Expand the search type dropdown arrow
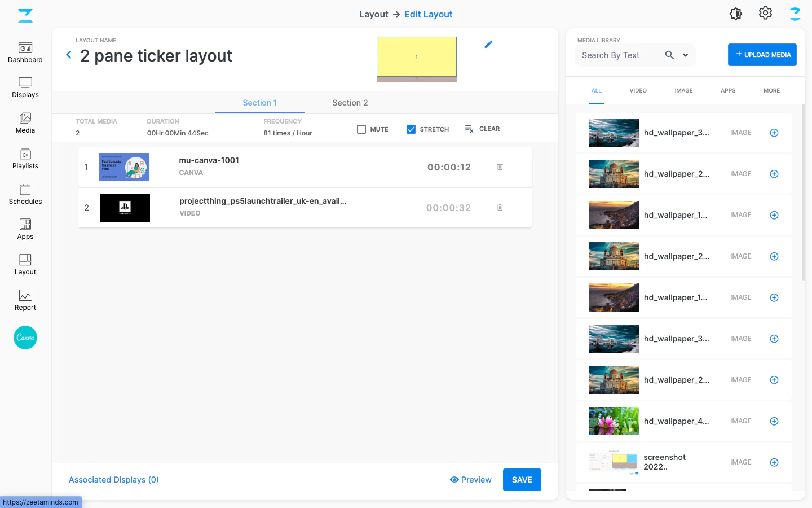The width and height of the screenshot is (812, 508). 685,55
